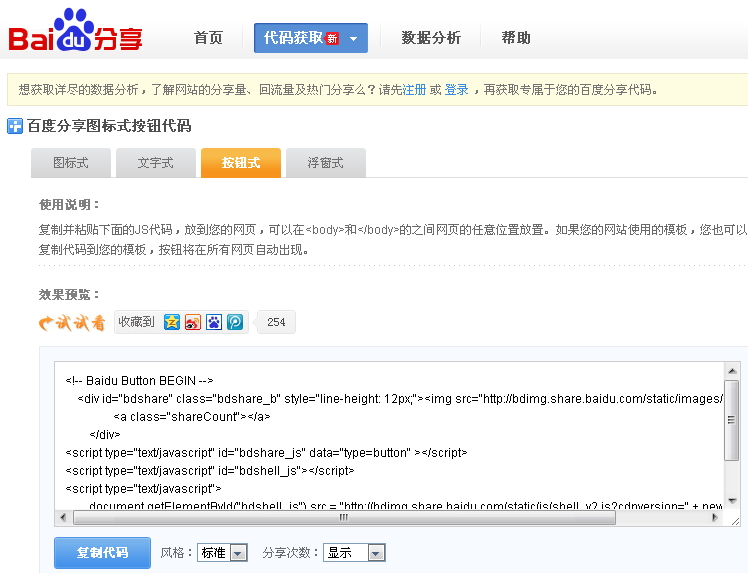This screenshot has height=573, width=748.
Task: Click the Baidu Share logo
Action: coord(75,30)
